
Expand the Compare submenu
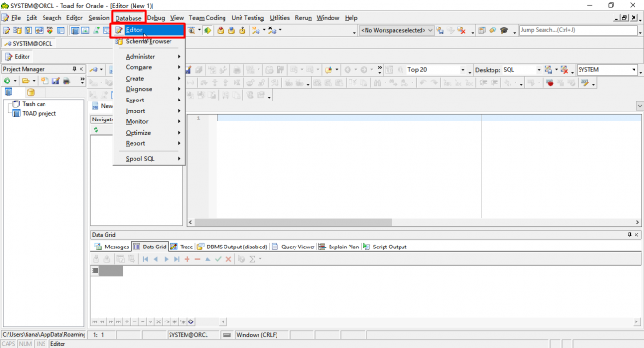(149, 67)
